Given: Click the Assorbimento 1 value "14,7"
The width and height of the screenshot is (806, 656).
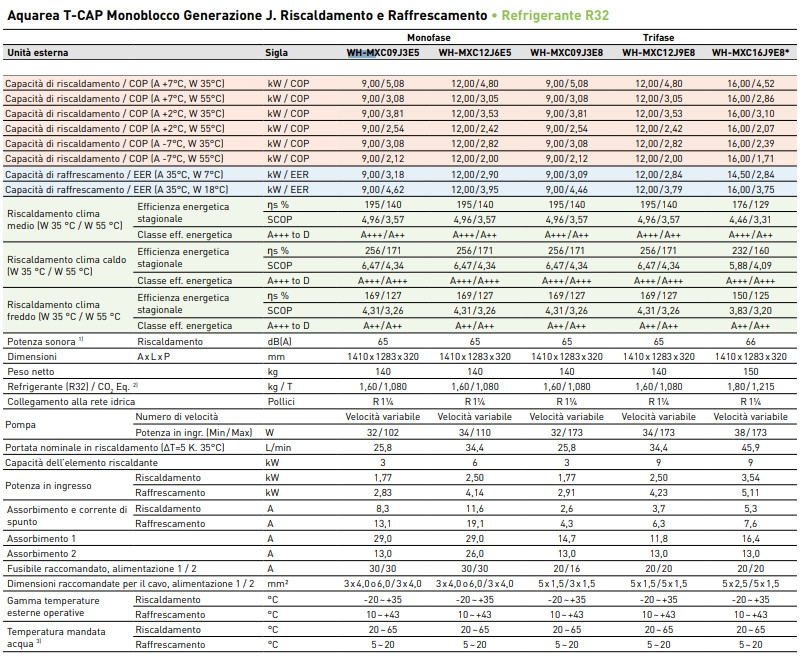Looking at the screenshot, I should pyautogui.click(x=567, y=538).
